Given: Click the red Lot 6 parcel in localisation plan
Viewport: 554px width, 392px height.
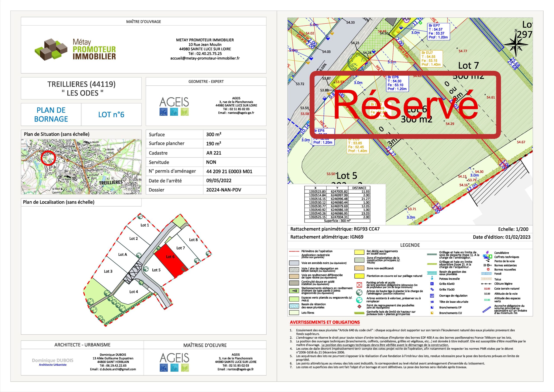Looking at the screenshot, I should (x=171, y=260).
